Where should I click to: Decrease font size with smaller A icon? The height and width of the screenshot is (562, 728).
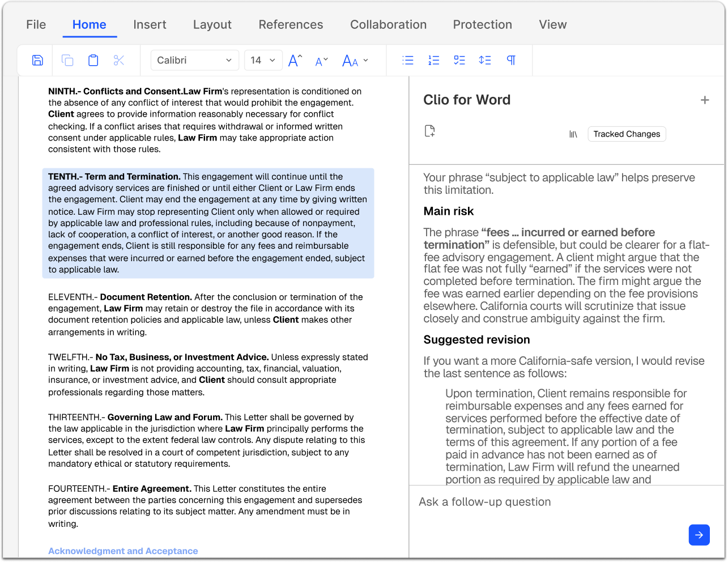321,61
